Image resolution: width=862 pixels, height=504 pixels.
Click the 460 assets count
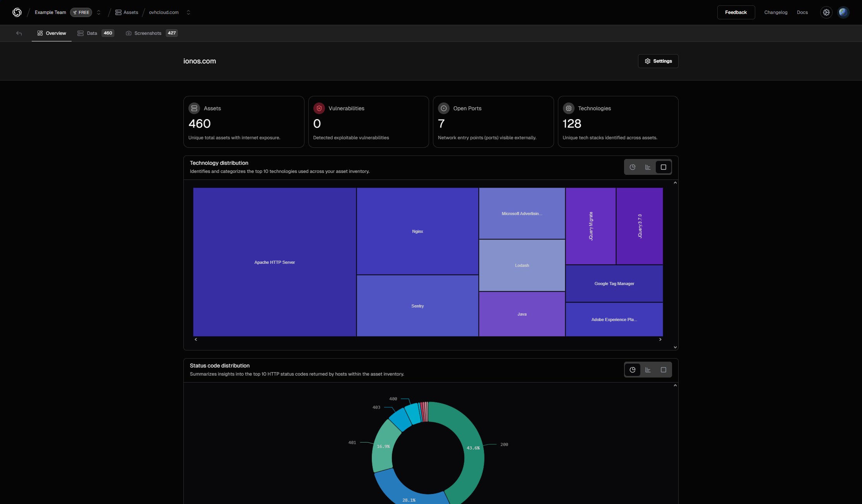point(200,124)
